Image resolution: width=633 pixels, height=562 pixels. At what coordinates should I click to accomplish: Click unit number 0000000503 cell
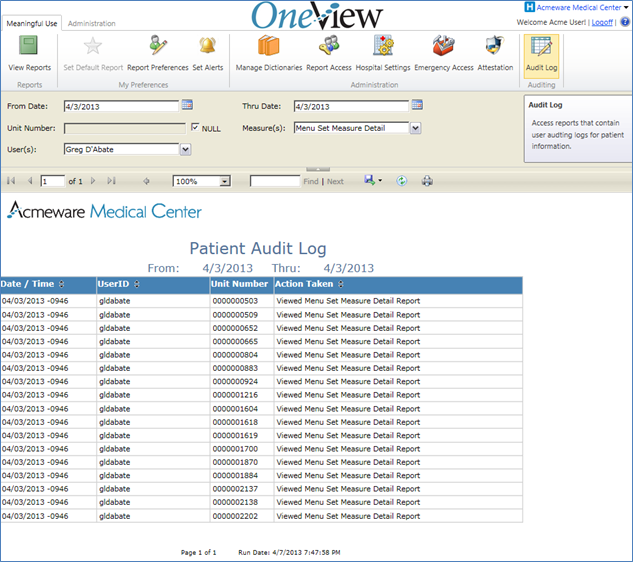pos(241,301)
